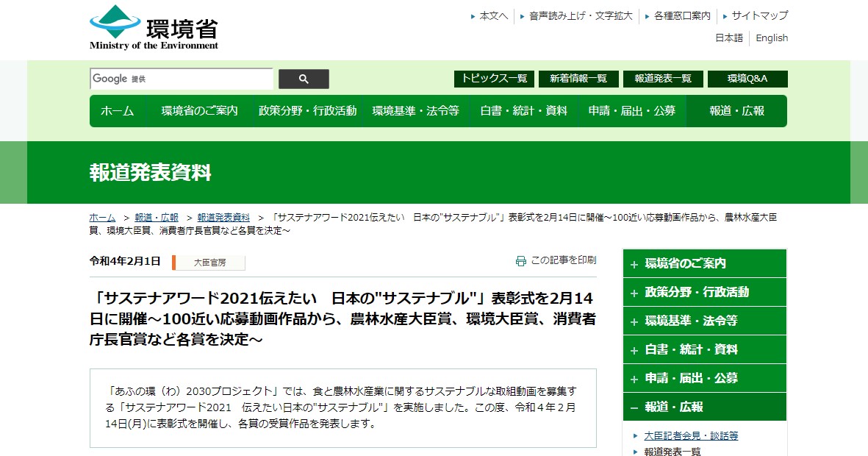Open the 大臣記者会見・談話等 sidebar link
Image resolution: width=868 pixels, height=456 pixels.
pyautogui.click(x=689, y=435)
